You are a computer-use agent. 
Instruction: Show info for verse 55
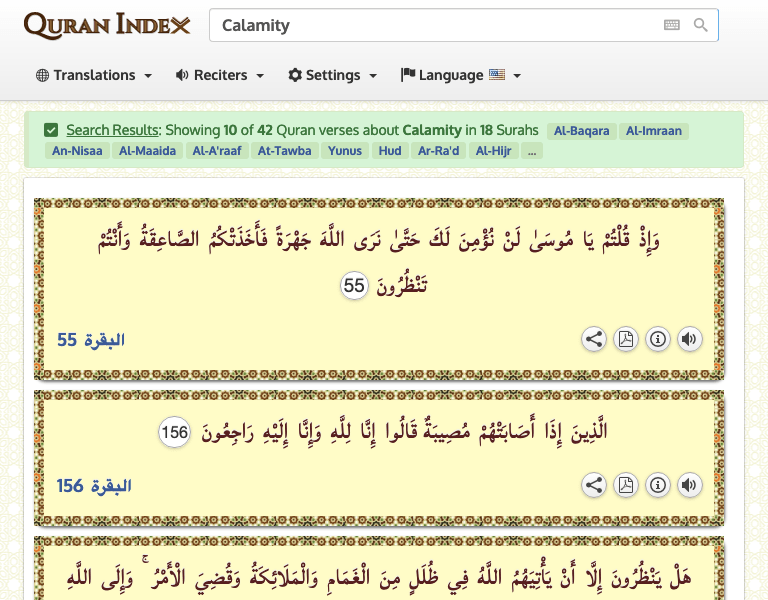(657, 339)
